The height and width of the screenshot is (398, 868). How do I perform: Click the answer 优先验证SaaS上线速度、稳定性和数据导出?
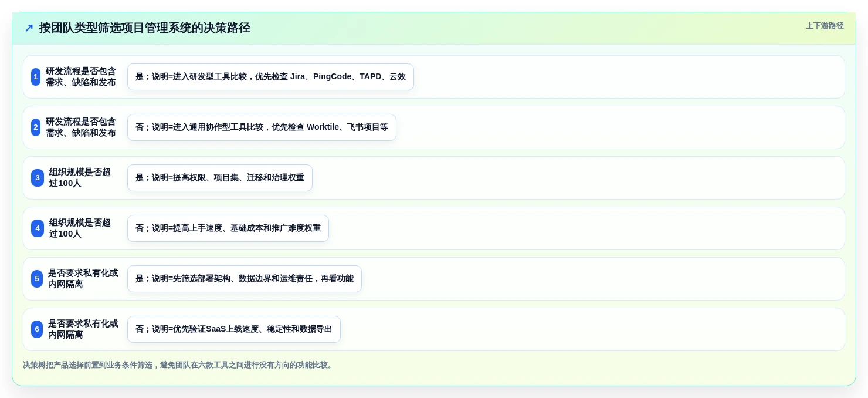pyautogui.click(x=234, y=329)
